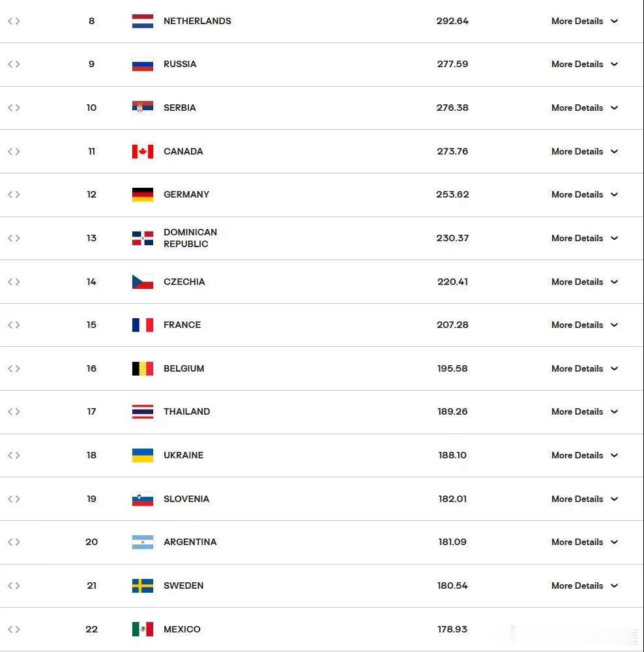644x652 pixels.
Task: Select the SERBIA team name
Action: click(x=180, y=108)
